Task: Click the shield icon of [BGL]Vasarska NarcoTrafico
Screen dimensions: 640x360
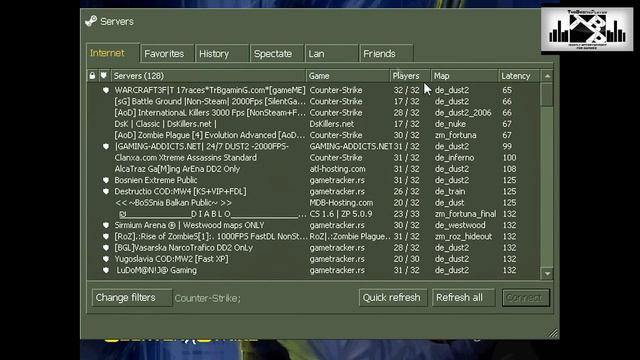Action: pos(106,248)
